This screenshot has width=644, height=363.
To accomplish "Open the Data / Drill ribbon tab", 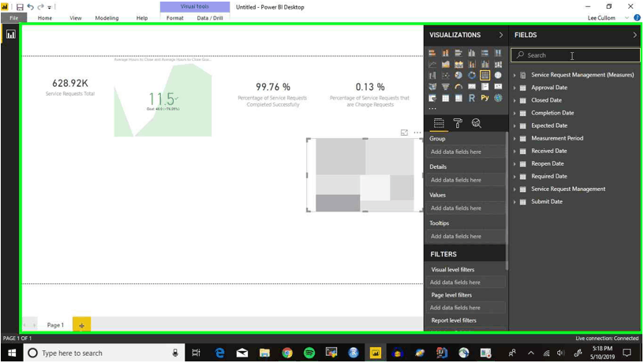I will [210, 18].
